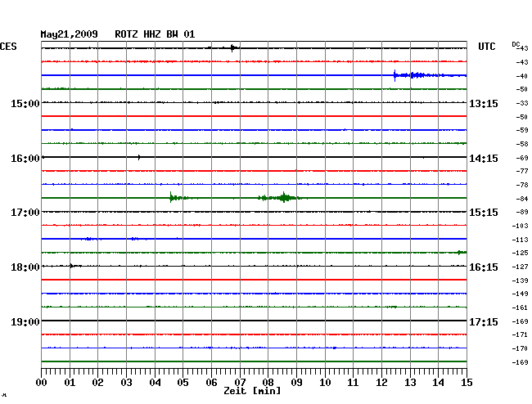Screen dimensions: 532x404
Task: Click the DC offset value -59
Action: (x=522, y=130)
